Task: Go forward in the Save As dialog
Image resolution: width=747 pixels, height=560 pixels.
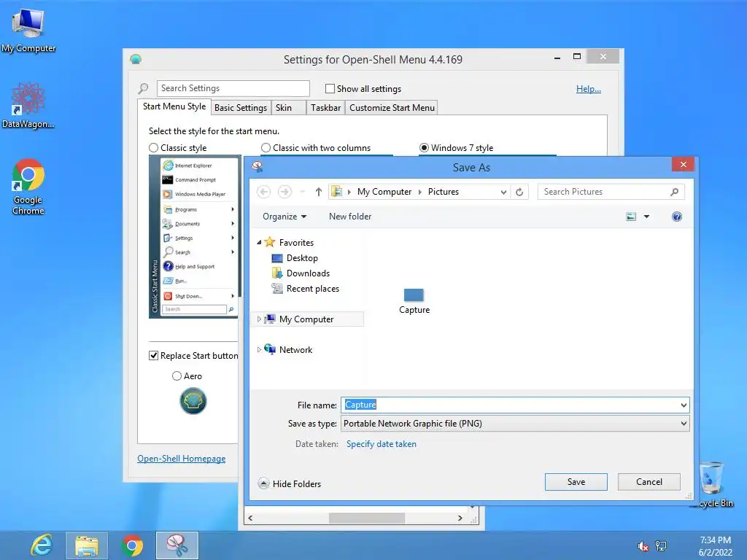Action: pos(285,192)
